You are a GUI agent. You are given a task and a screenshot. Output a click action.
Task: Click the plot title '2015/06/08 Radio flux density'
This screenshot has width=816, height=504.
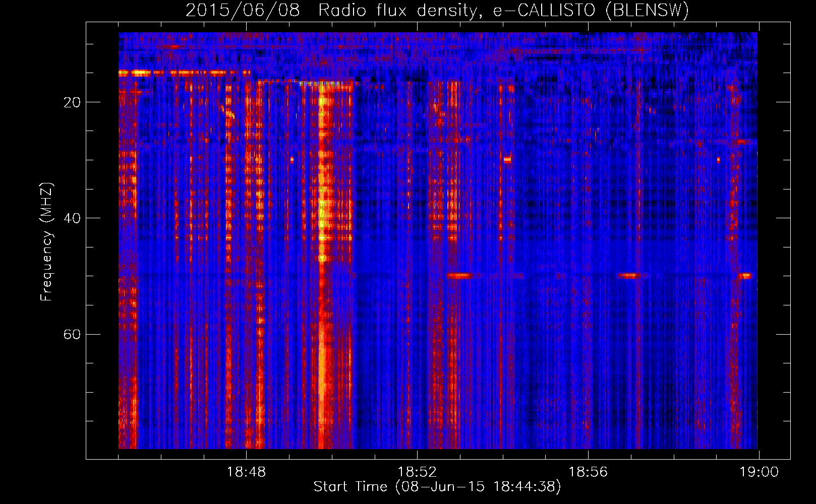[x=437, y=10]
